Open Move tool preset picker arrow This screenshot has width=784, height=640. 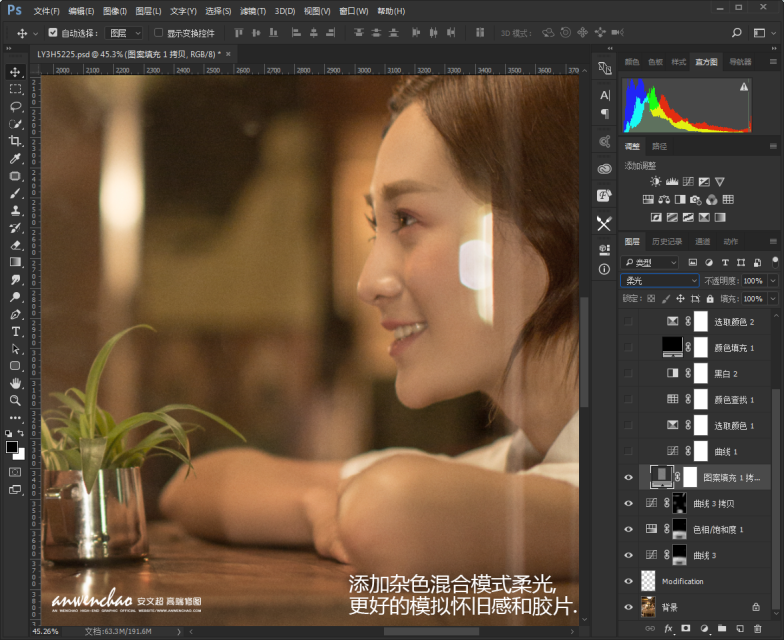coord(36,34)
